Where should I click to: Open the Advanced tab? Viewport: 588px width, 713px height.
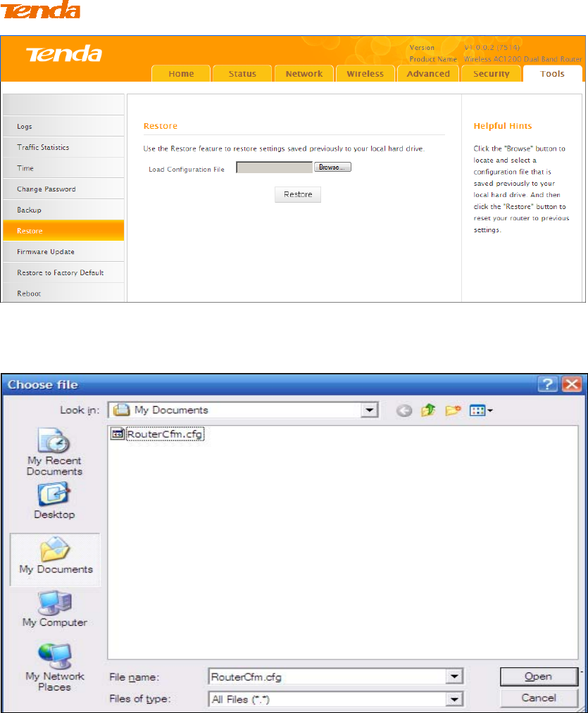[428, 74]
